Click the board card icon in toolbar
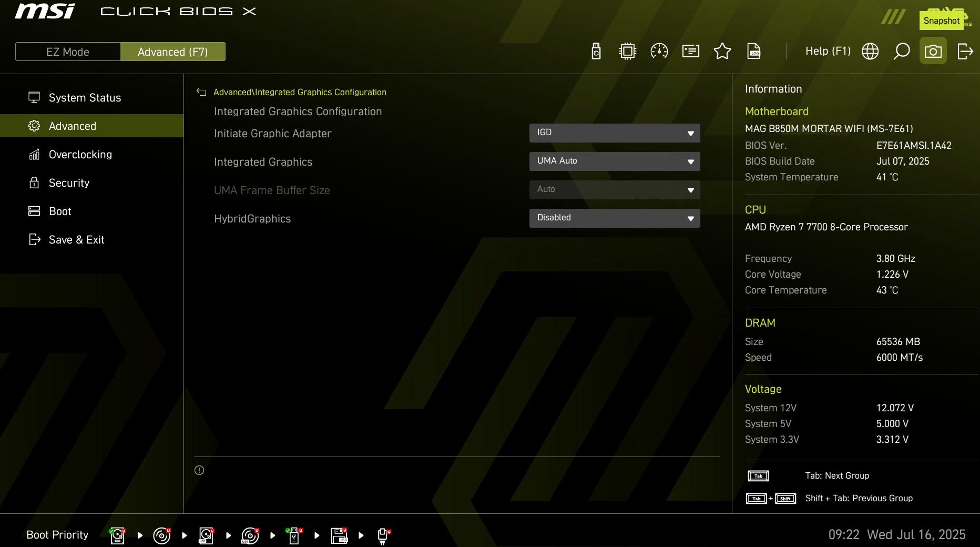This screenshot has height=547, width=980. coord(691,51)
